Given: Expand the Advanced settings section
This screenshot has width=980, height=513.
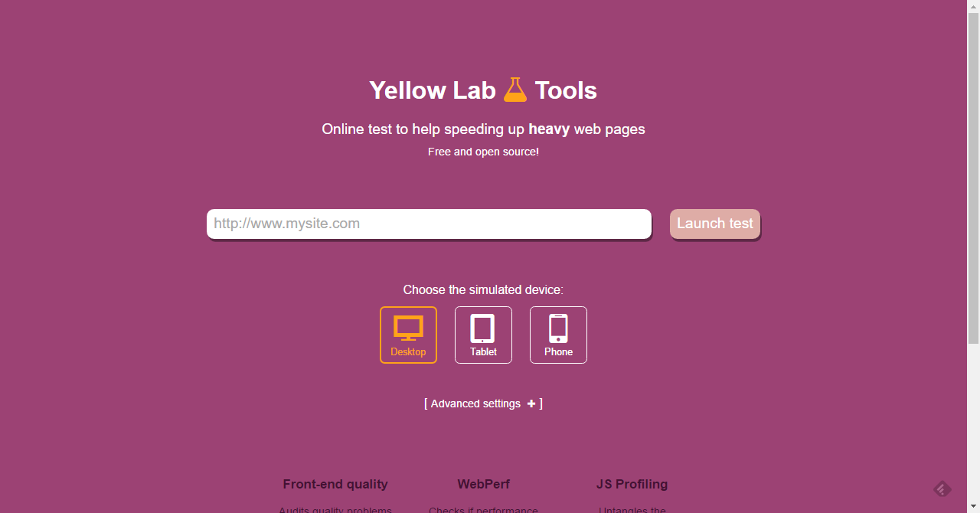Looking at the screenshot, I should pos(475,404).
